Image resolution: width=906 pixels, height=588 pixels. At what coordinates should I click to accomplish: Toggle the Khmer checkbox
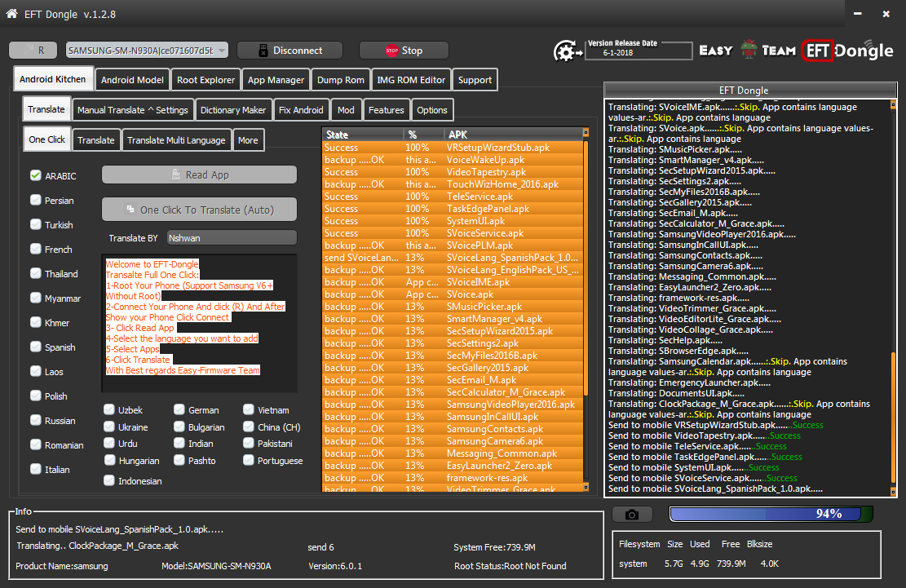[36, 322]
